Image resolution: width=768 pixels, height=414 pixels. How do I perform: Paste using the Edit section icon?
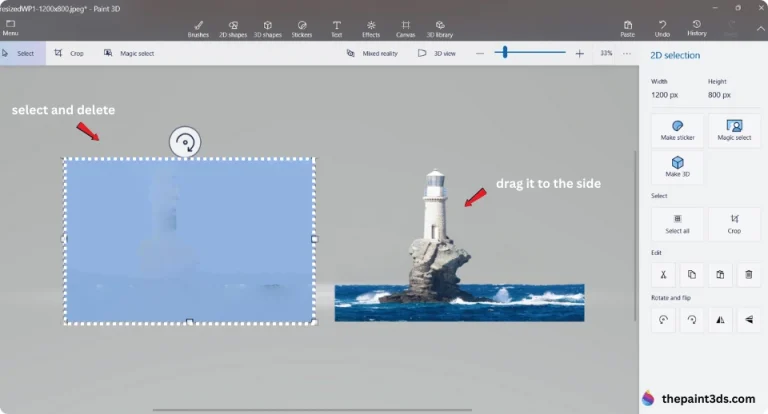pos(720,274)
